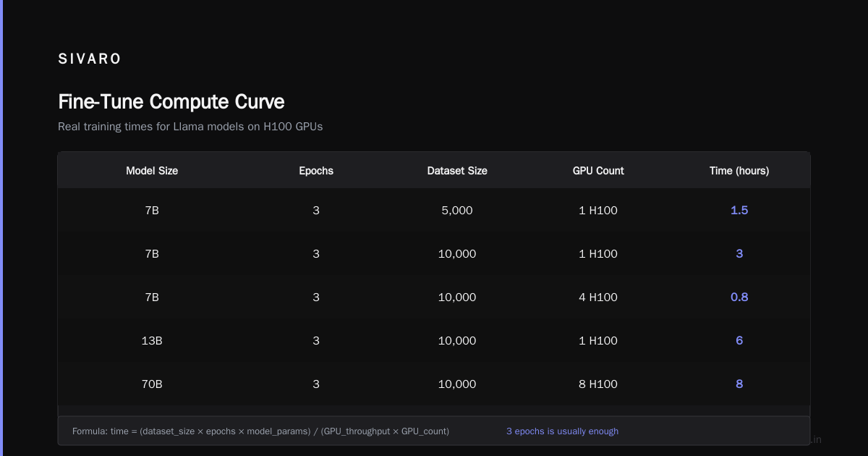868x456 pixels.
Task: Click the "10,000" dataset cell in the 70B row
Action: [457, 384]
